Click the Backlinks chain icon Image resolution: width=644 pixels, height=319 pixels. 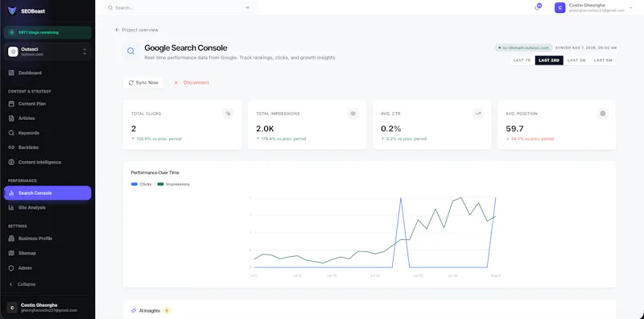pos(11,147)
